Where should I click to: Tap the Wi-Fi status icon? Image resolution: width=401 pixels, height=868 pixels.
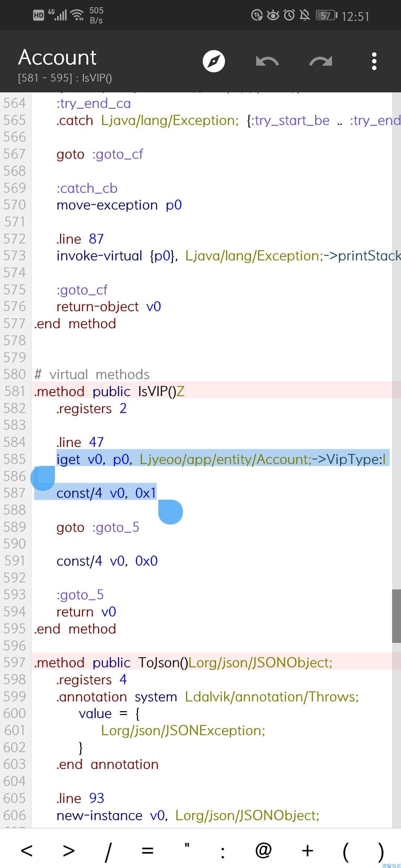pos(77,15)
